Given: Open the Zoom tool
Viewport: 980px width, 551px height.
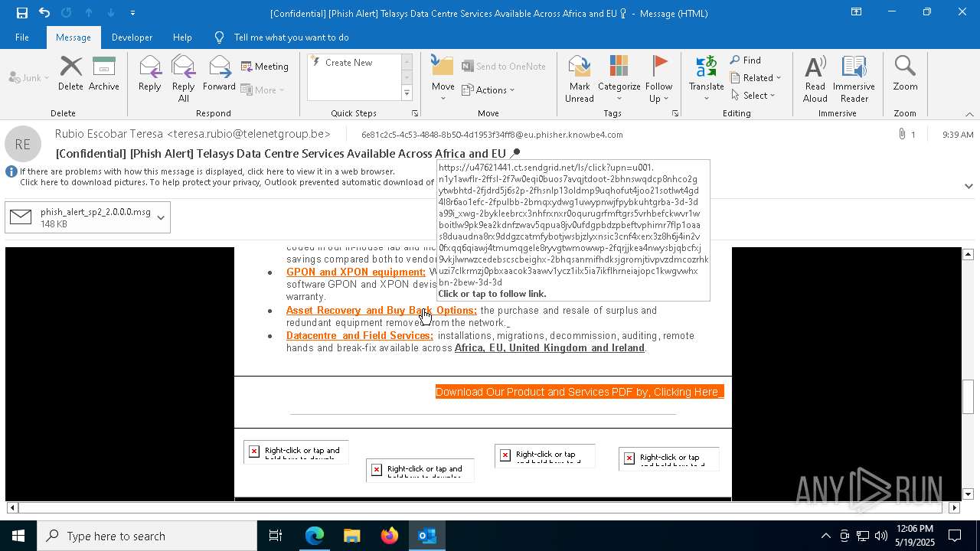Looking at the screenshot, I should click(905, 74).
